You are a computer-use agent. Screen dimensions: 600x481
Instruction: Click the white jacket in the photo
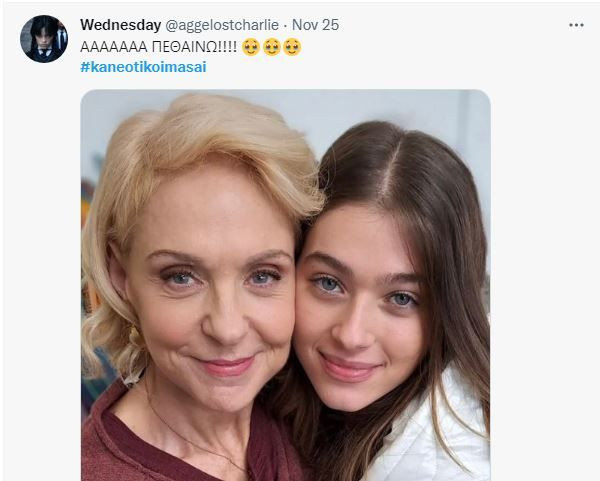[x=440, y=440]
